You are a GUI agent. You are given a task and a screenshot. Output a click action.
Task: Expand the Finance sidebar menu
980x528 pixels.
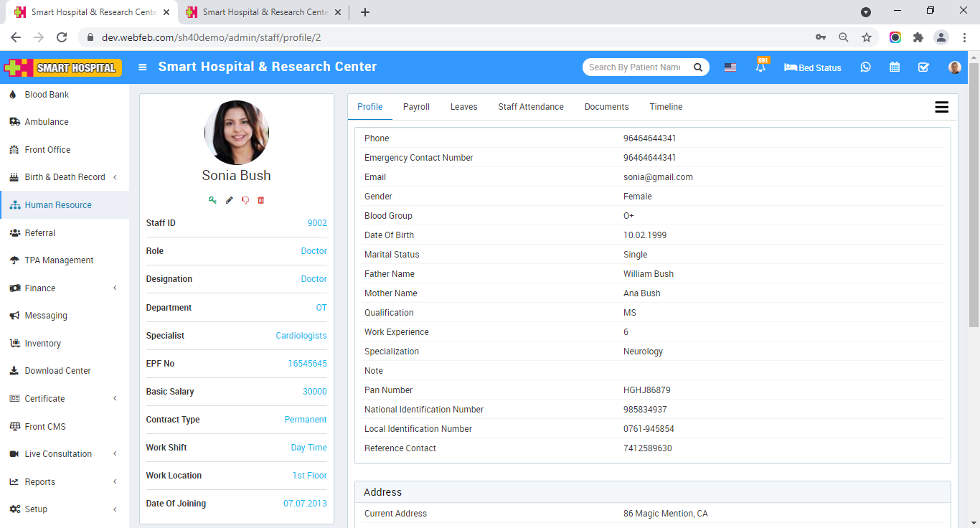(65, 288)
